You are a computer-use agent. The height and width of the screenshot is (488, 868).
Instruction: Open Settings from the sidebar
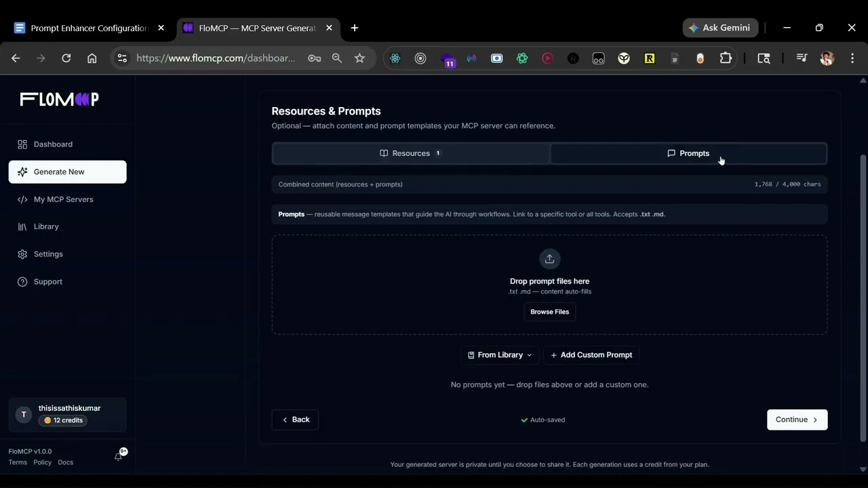(x=67, y=254)
